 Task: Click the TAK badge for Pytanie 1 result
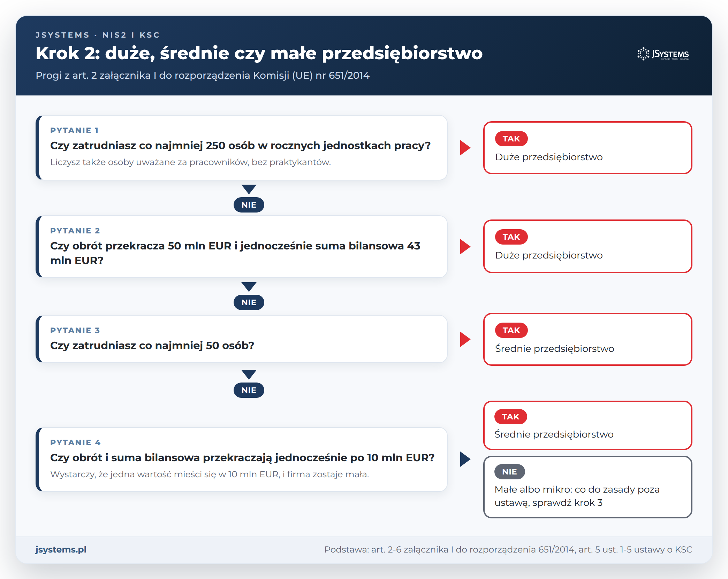point(511,139)
